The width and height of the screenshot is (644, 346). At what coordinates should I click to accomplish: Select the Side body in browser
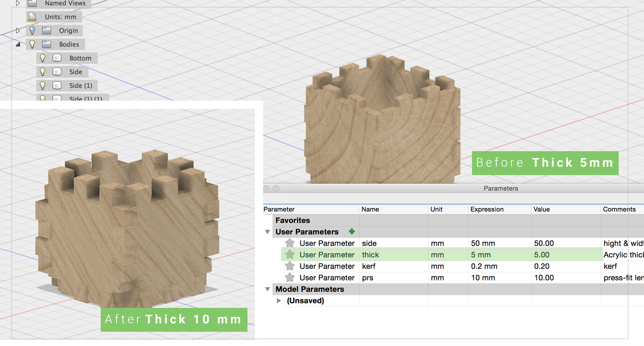[76, 72]
